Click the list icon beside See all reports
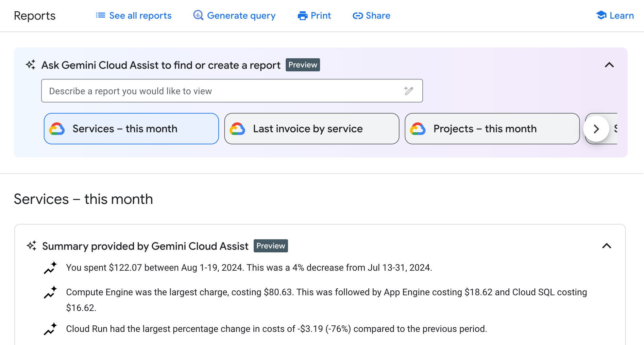The image size is (644, 345). click(100, 15)
